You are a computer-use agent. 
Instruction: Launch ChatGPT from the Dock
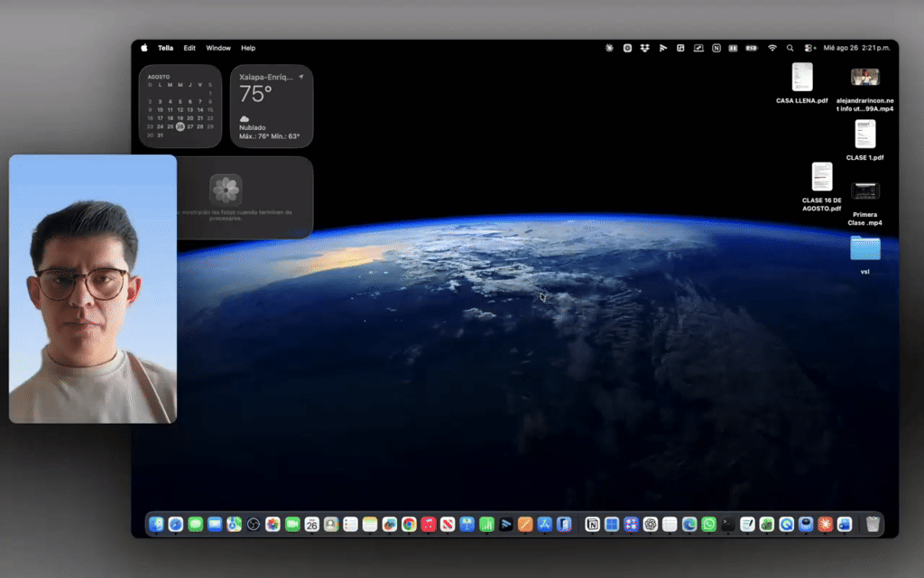pos(651,524)
